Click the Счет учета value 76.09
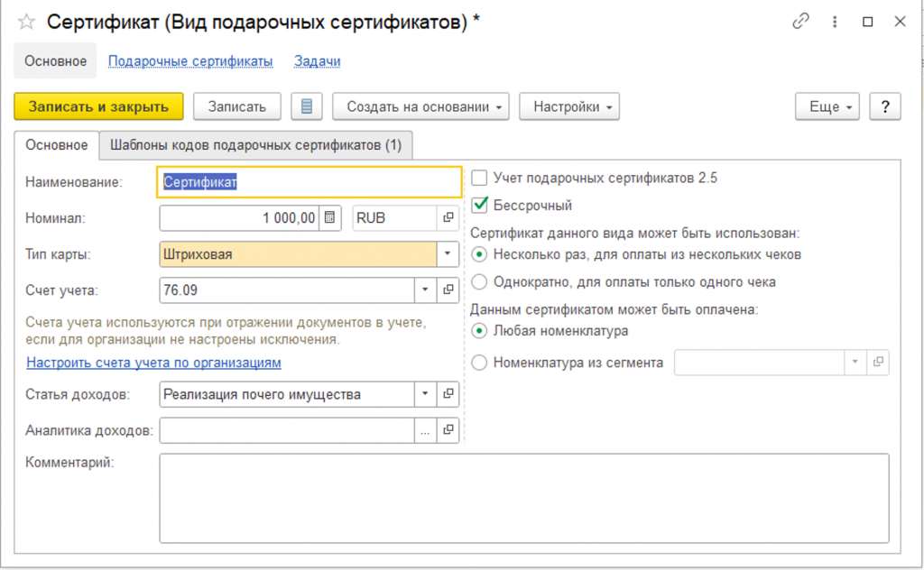Screen dimensions: 924x570 (x=287, y=290)
